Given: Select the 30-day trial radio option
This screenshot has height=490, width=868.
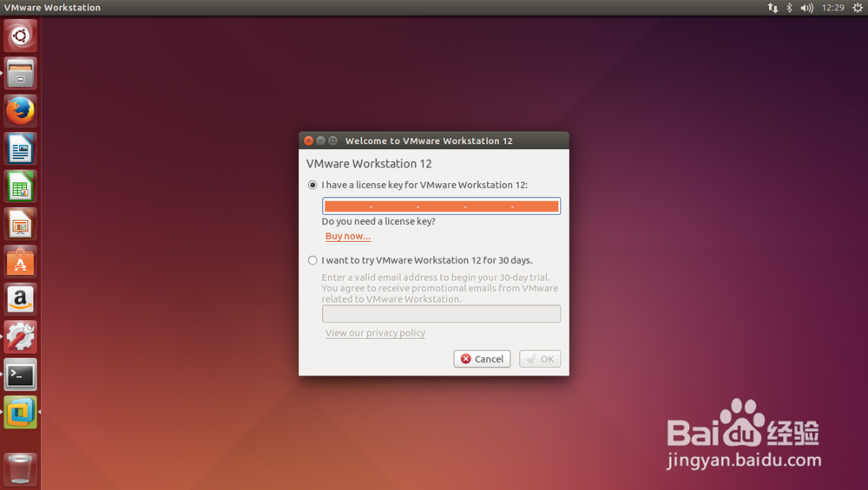Looking at the screenshot, I should (x=312, y=260).
